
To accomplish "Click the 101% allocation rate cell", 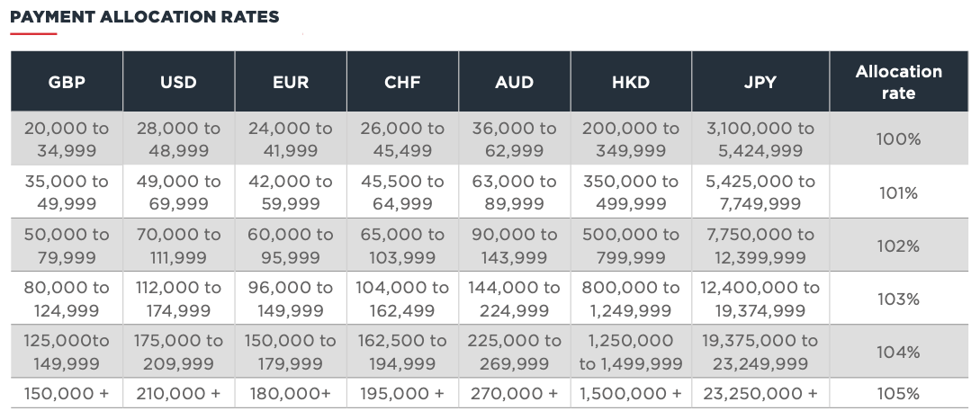I will pyautogui.click(x=898, y=192).
